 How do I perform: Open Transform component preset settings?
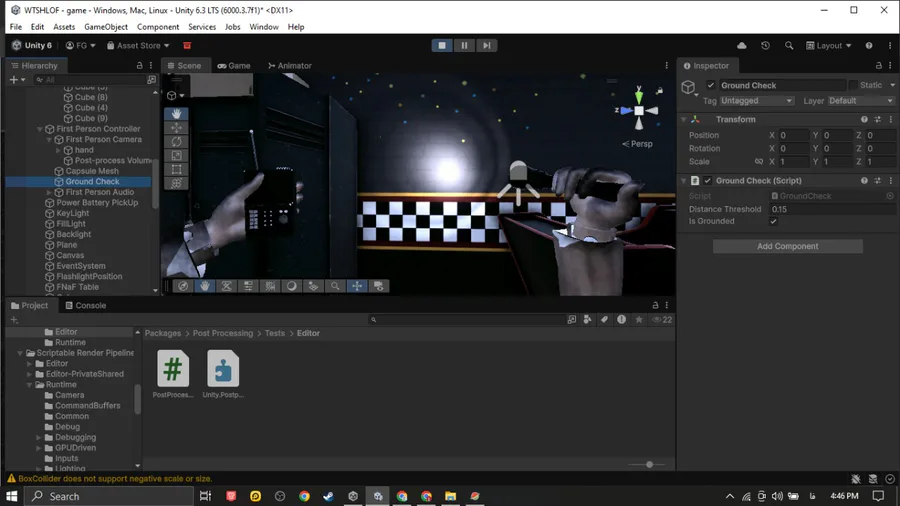tap(878, 119)
